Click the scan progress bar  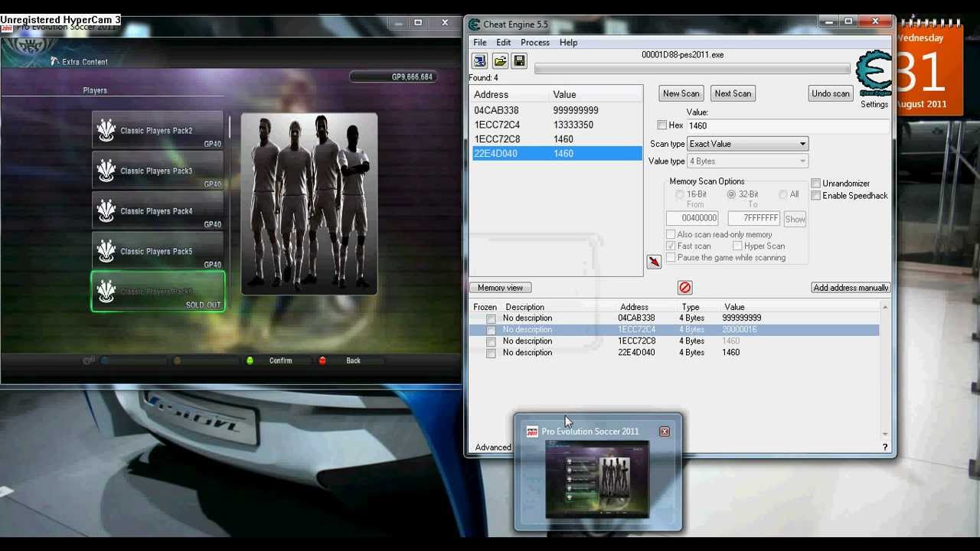tap(692, 69)
